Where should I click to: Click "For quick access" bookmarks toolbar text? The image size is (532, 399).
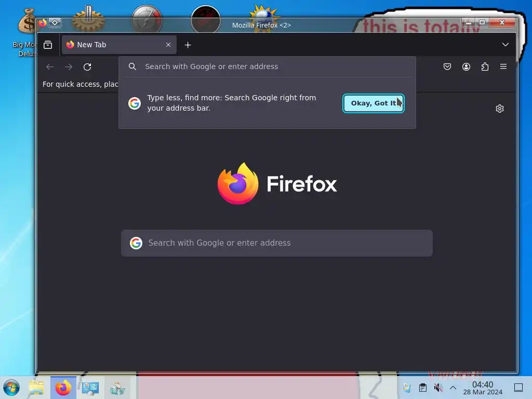click(x=80, y=84)
